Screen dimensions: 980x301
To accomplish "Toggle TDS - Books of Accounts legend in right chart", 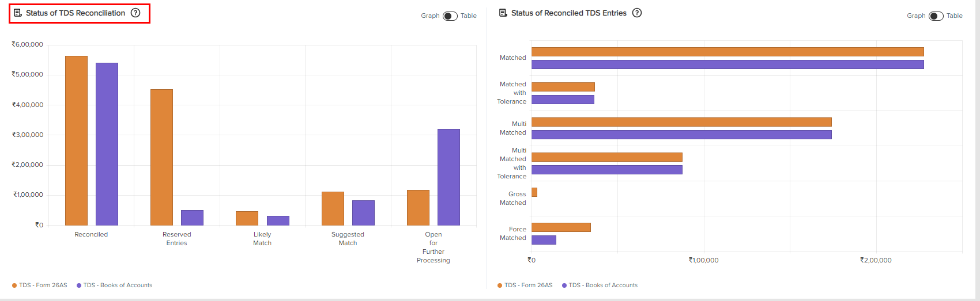I will pos(600,285).
